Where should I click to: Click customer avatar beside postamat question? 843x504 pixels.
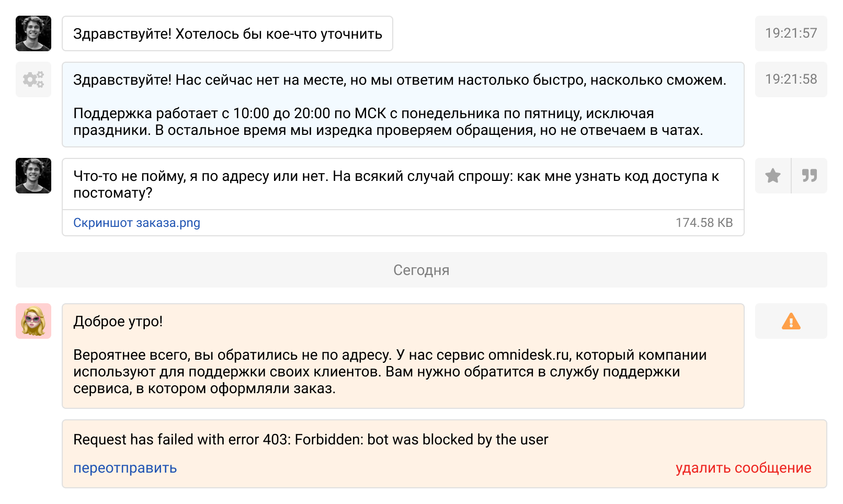[33, 176]
